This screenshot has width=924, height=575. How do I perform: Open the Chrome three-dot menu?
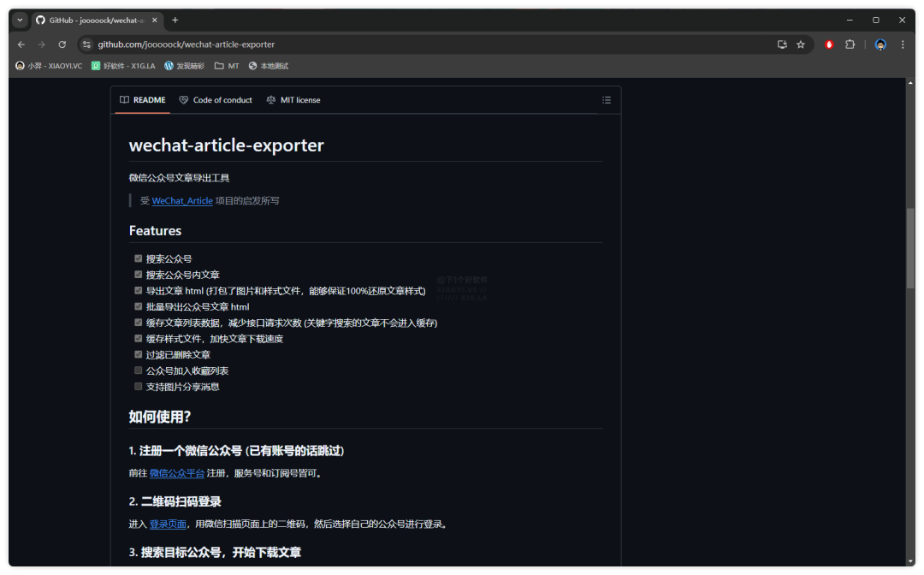click(x=903, y=44)
